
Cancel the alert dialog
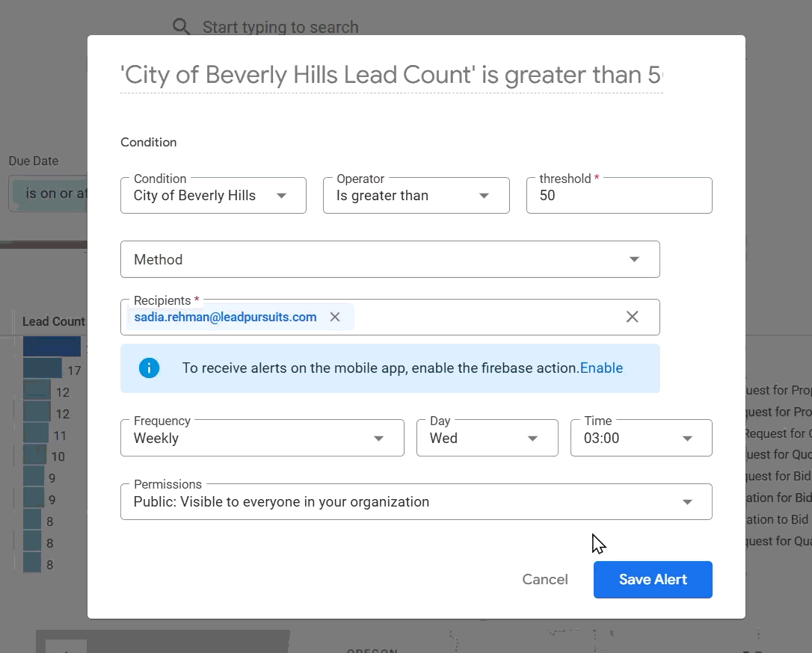point(545,580)
